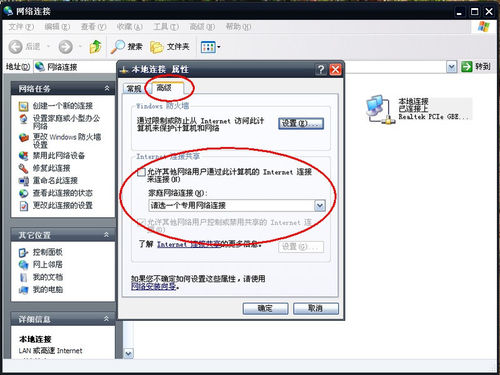
Task: Click the 取消 cancel button
Action: click(x=316, y=308)
